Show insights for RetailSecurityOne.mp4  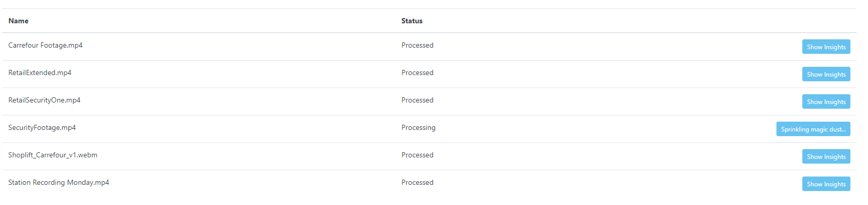(826, 101)
